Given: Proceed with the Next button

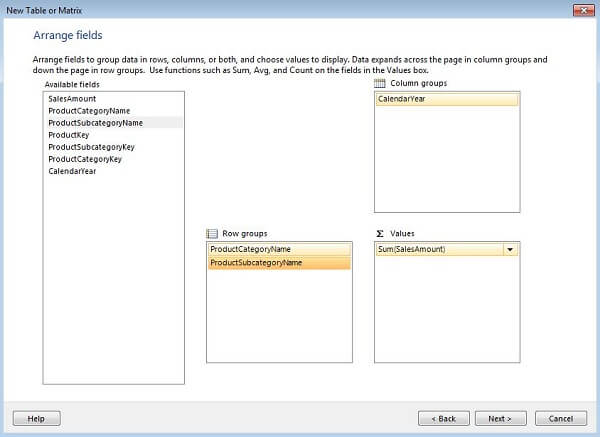Looking at the screenshot, I should pos(501,419).
